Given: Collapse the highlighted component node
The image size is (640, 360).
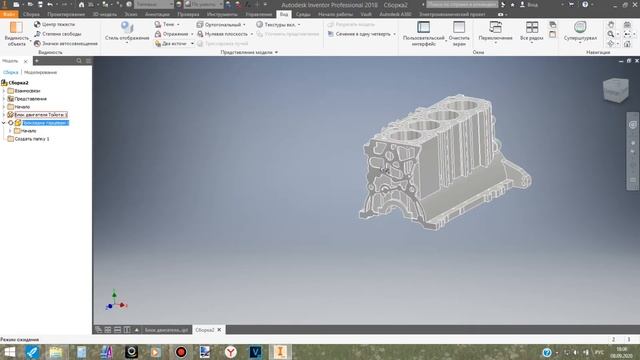Looking at the screenshot, I should coord(4,123).
